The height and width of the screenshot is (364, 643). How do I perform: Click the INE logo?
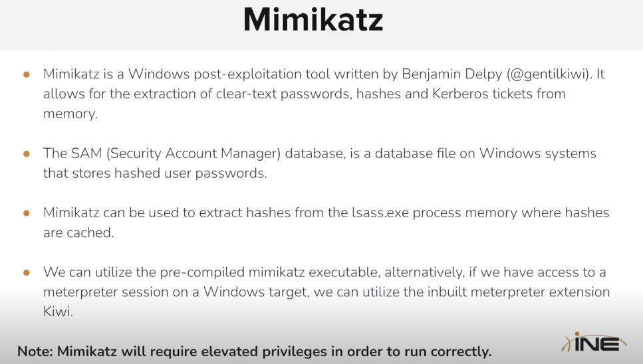tap(593, 343)
